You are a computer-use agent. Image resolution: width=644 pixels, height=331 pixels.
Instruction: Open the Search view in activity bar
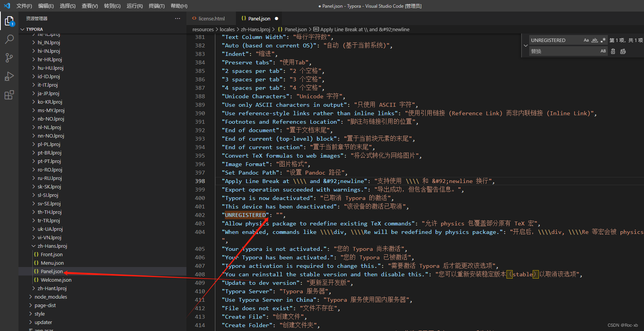coord(9,39)
